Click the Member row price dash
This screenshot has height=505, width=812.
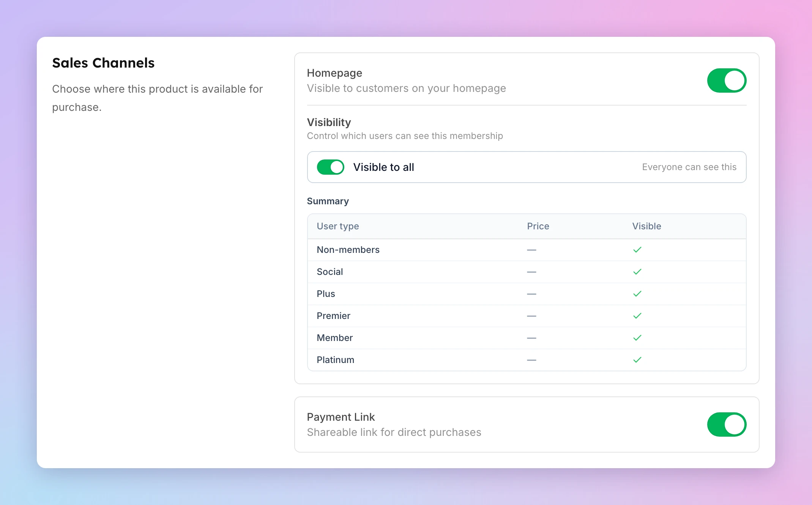[x=531, y=338]
